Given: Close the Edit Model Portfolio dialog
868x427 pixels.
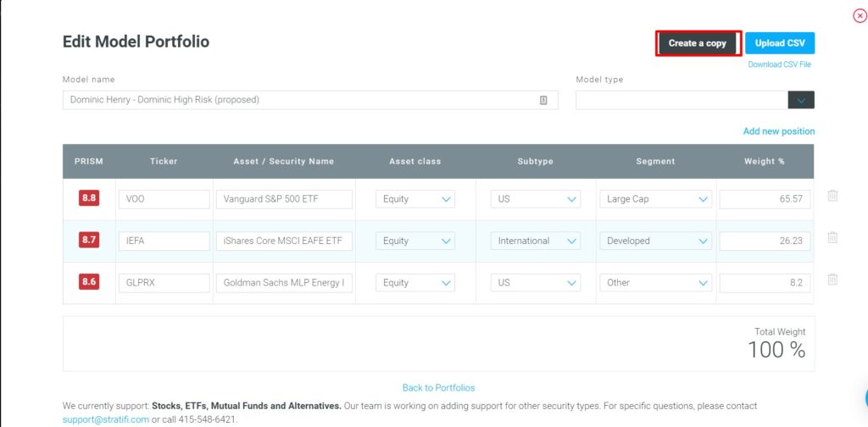Looking at the screenshot, I should tap(860, 16).
